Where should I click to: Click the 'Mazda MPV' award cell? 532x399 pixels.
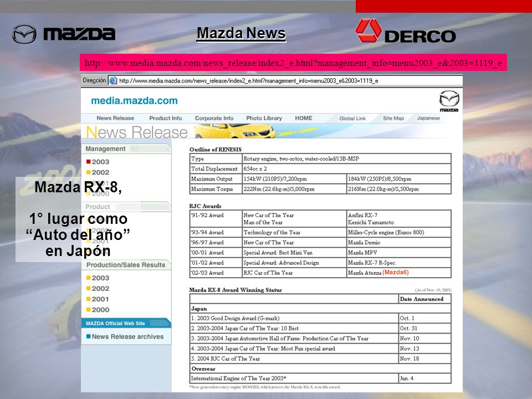[x=398, y=253]
